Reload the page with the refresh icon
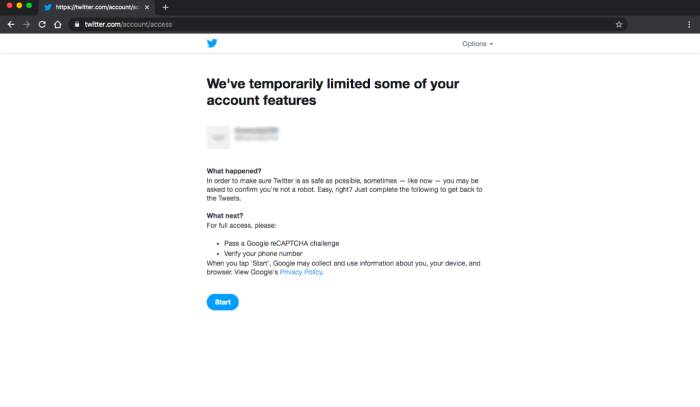700x407 pixels. [42, 24]
